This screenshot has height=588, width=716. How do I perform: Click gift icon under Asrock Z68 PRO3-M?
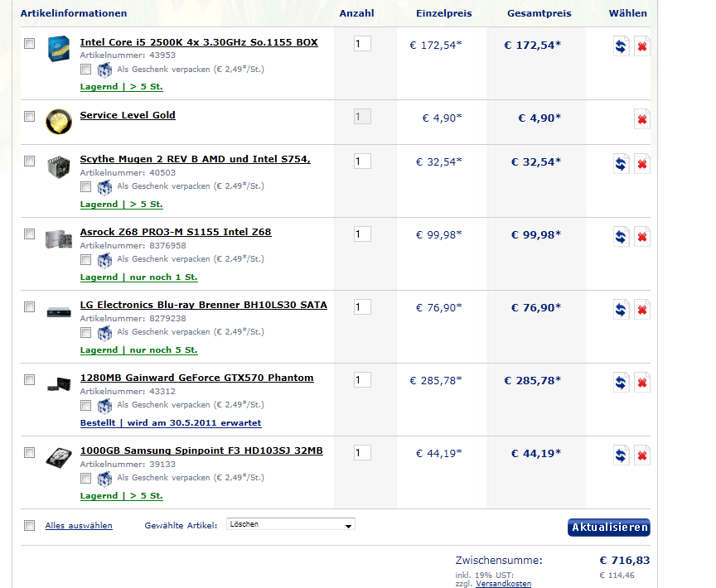104,259
